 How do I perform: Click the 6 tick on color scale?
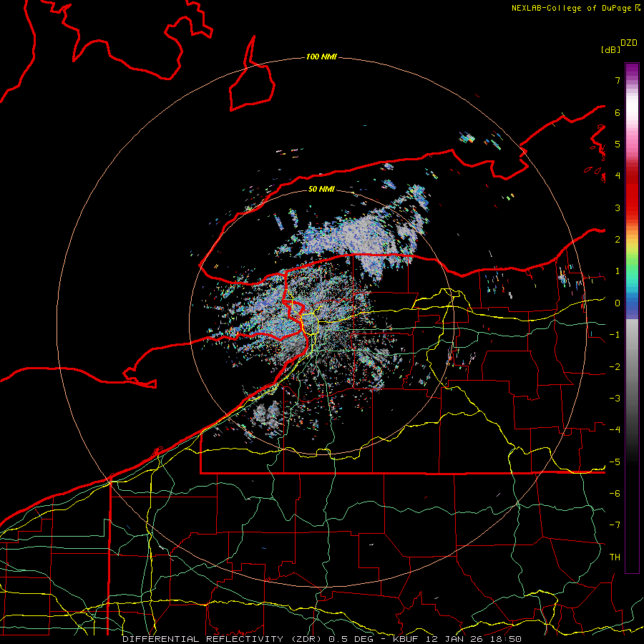click(618, 112)
